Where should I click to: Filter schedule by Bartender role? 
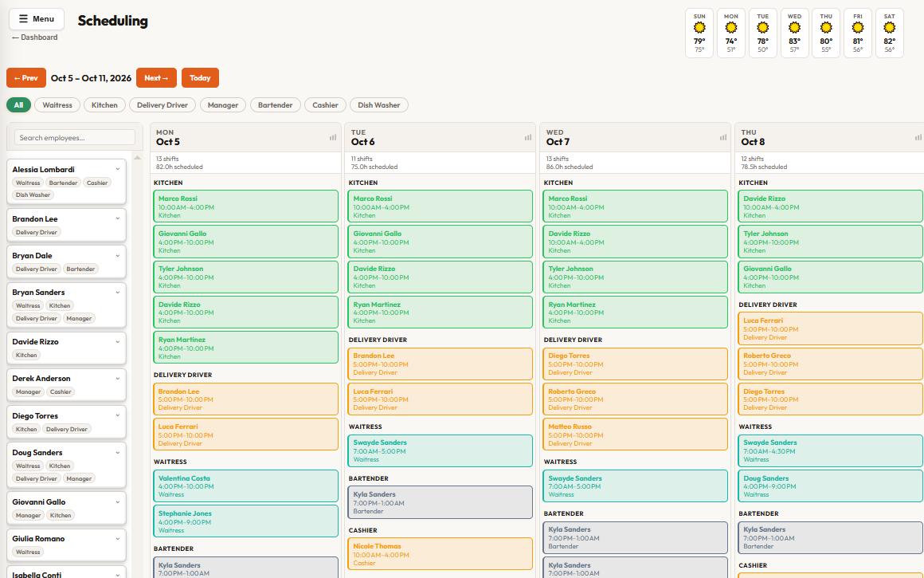275,105
